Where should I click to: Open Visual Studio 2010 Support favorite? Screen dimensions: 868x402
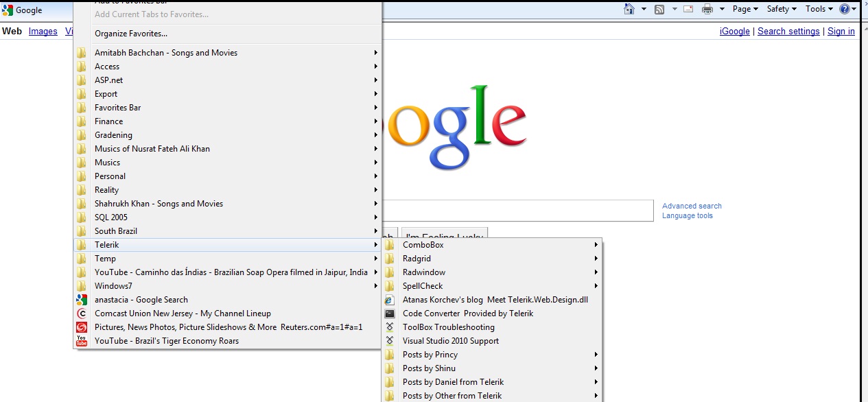tap(492, 341)
